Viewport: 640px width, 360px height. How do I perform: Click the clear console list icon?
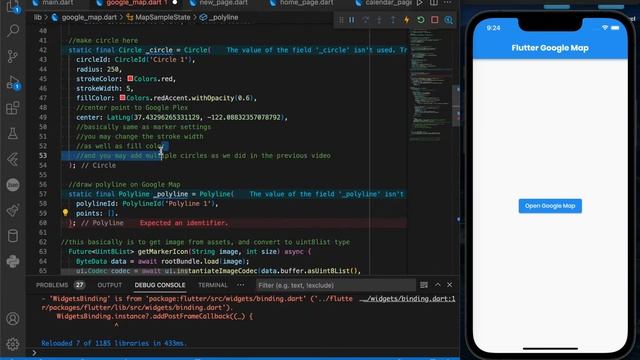click(424, 285)
